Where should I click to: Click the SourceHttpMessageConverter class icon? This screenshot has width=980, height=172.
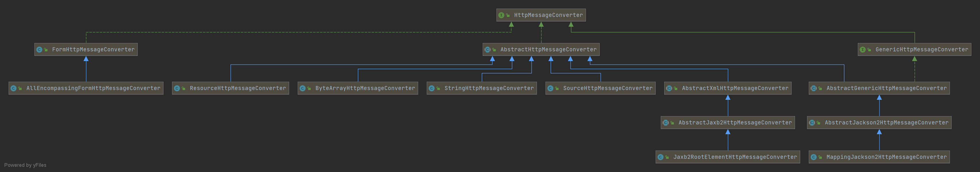(x=550, y=88)
